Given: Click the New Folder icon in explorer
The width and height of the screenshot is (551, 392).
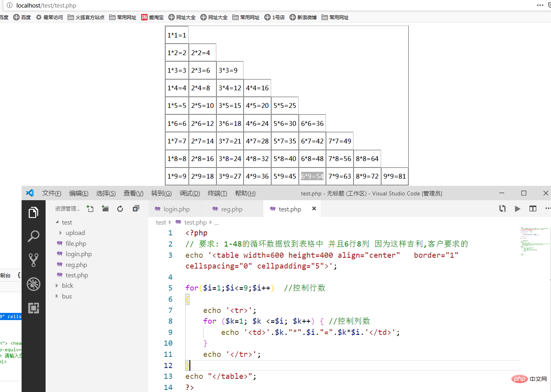Looking at the screenshot, I should [x=105, y=209].
